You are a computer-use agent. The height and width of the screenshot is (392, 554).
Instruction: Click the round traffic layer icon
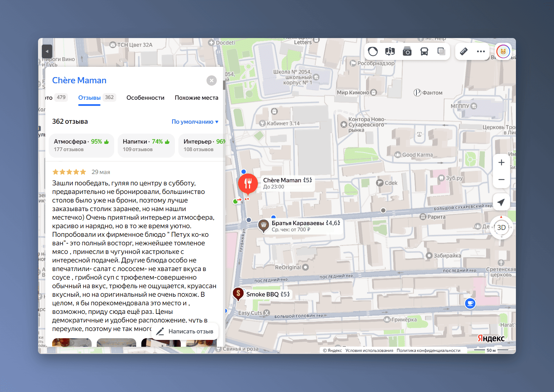tap(373, 52)
